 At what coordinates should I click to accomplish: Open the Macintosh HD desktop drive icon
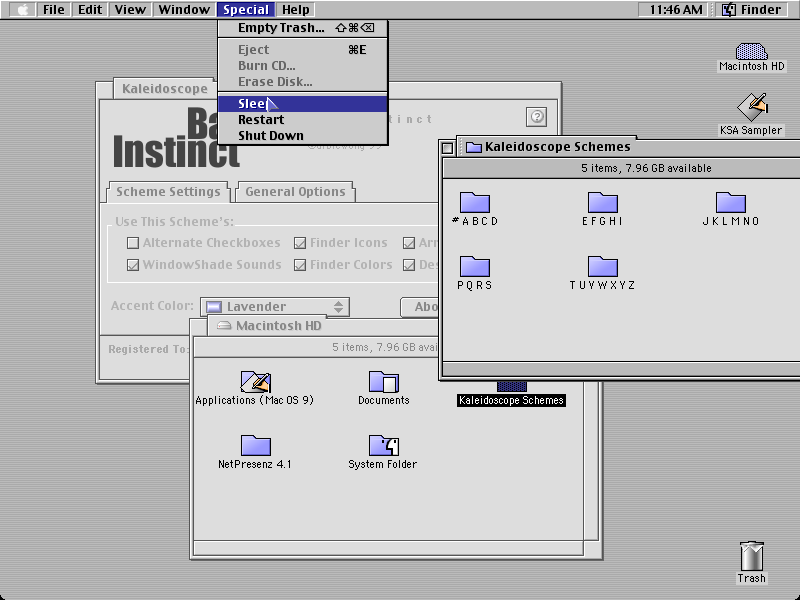752,52
